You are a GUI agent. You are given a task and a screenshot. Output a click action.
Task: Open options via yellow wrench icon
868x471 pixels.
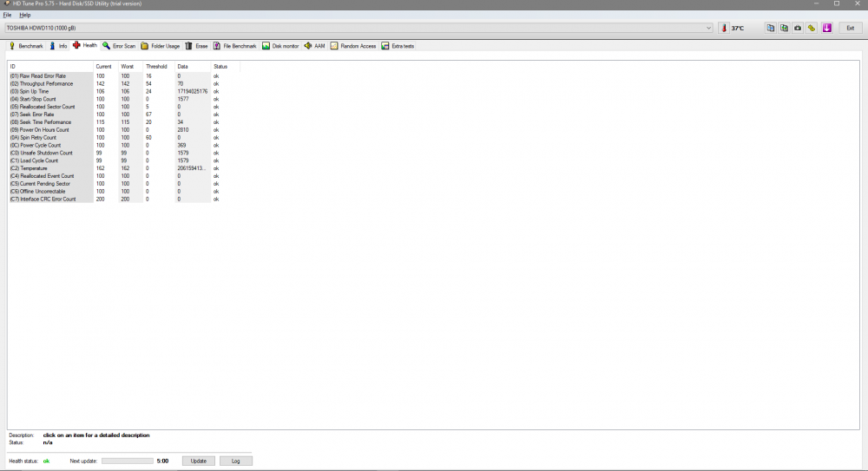pos(812,28)
